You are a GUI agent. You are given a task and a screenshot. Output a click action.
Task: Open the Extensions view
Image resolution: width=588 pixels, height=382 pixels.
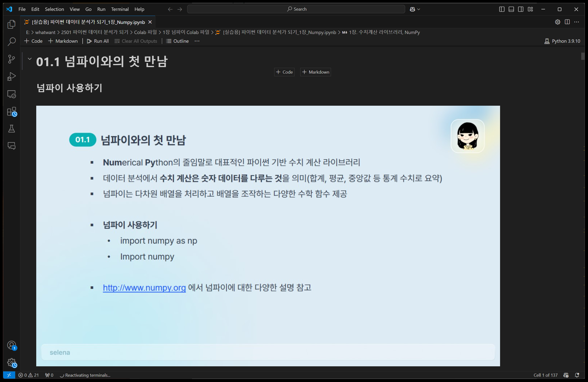pos(11,111)
